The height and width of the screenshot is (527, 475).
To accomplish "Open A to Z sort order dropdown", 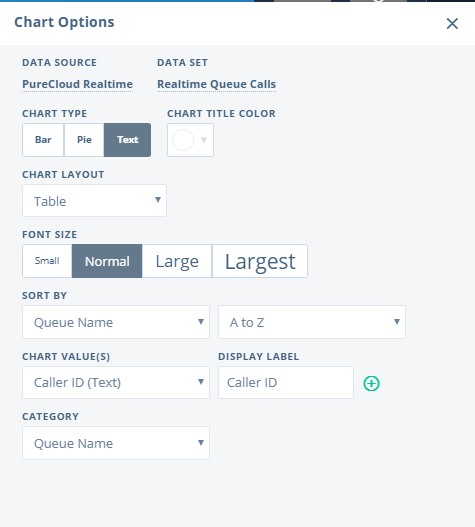I will click(x=312, y=322).
